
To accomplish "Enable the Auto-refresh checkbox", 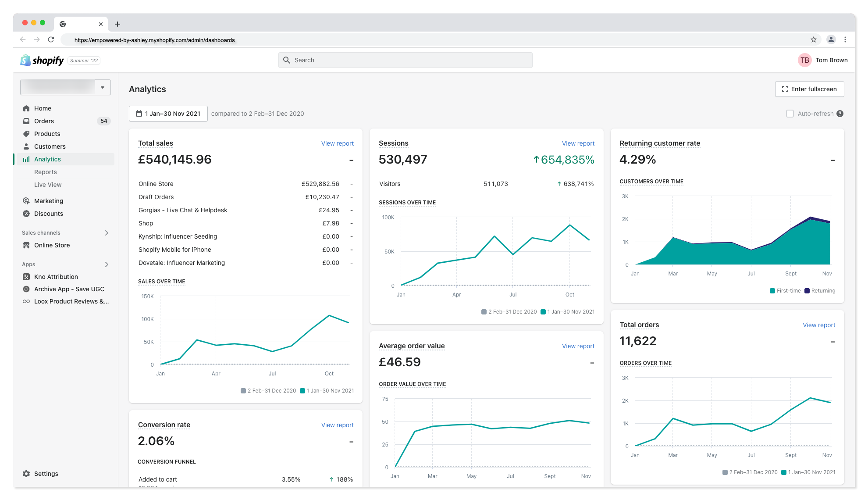I will (x=790, y=114).
